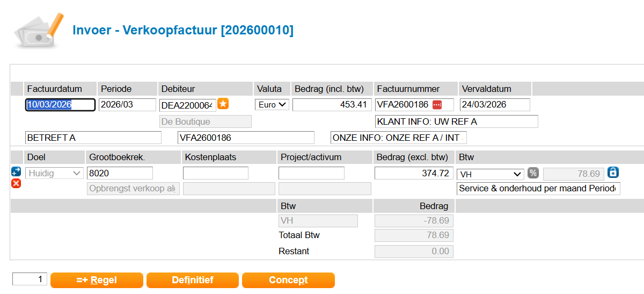The image size is (644, 294).
Task: Open the Doel Huidig dropdown
Action: pyautogui.click(x=54, y=173)
